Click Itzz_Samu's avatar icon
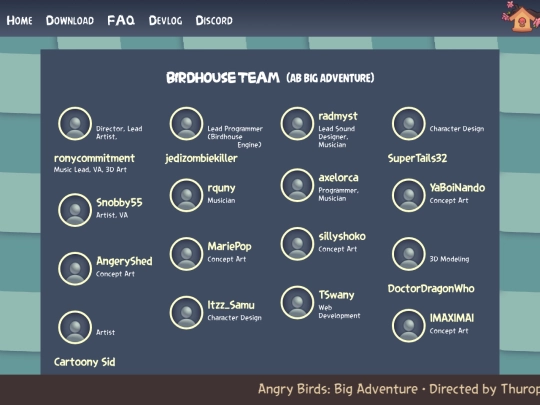 pos(186,313)
